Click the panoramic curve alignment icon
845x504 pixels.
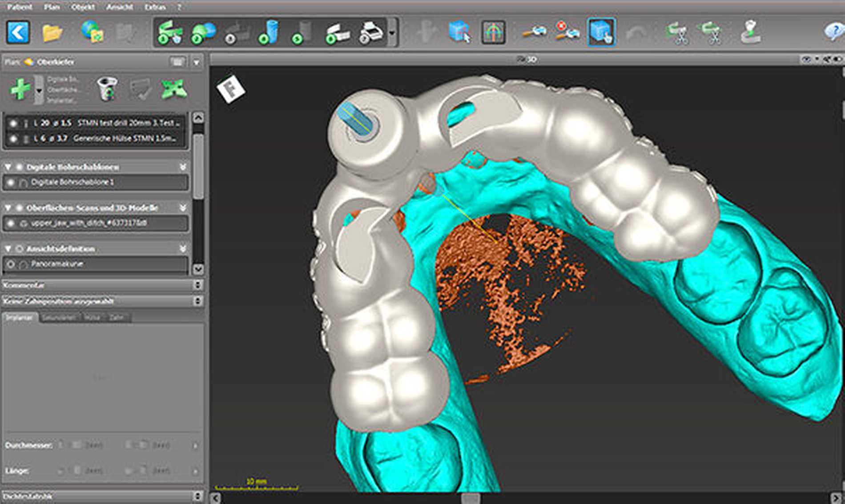493,32
